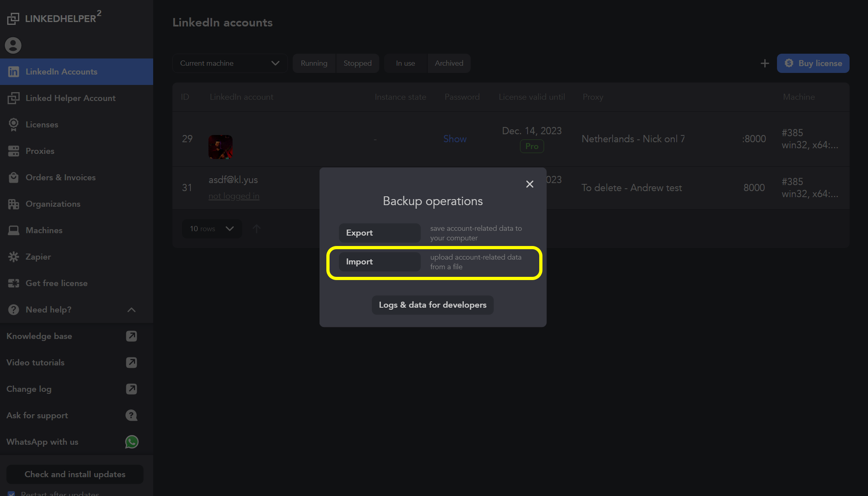Select the Stopped filter tab
The image size is (868, 496).
pyautogui.click(x=358, y=63)
